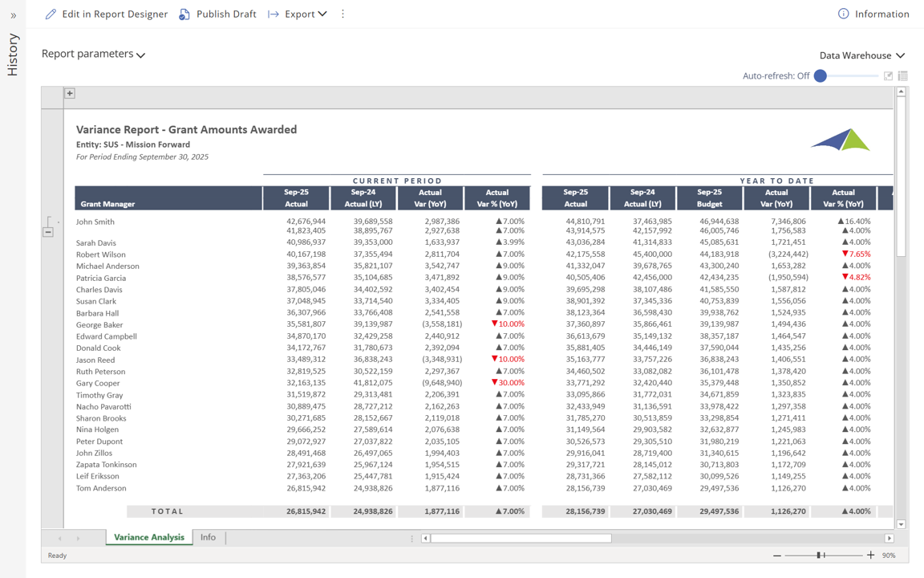
Task: Go to next sheet tab arrow
Action: (78, 538)
